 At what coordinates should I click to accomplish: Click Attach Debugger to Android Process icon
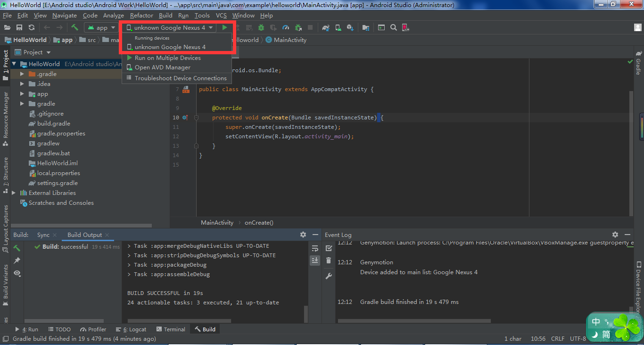point(298,28)
